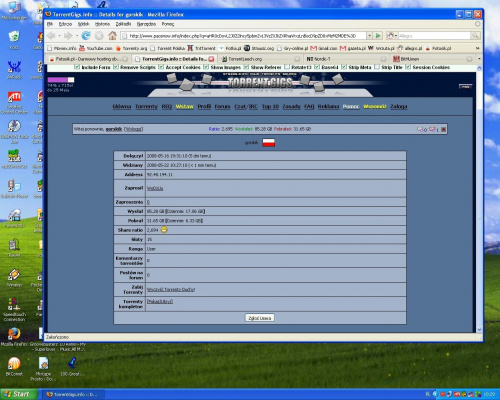
Task: Open the Zakładki menu
Action: pos(123,24)
